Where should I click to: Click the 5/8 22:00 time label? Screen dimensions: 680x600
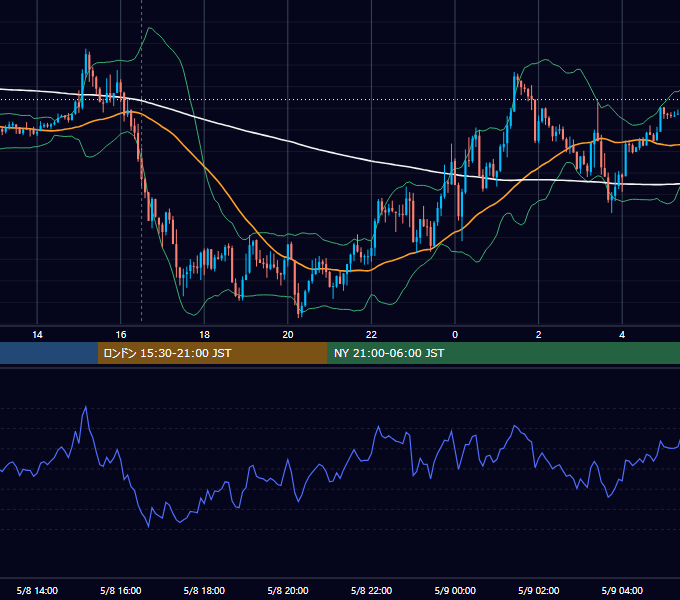coord(371,590)
